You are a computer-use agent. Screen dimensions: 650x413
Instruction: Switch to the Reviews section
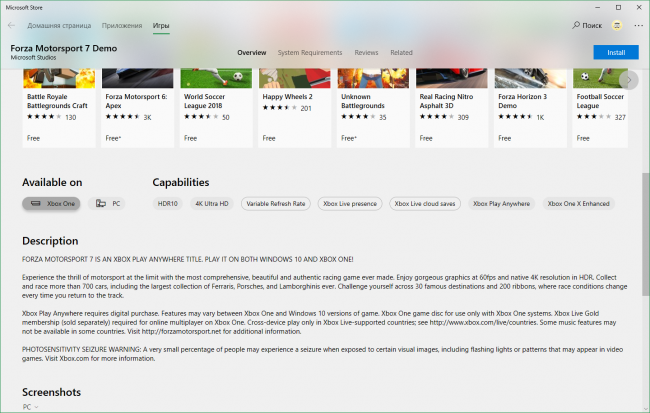366,53
